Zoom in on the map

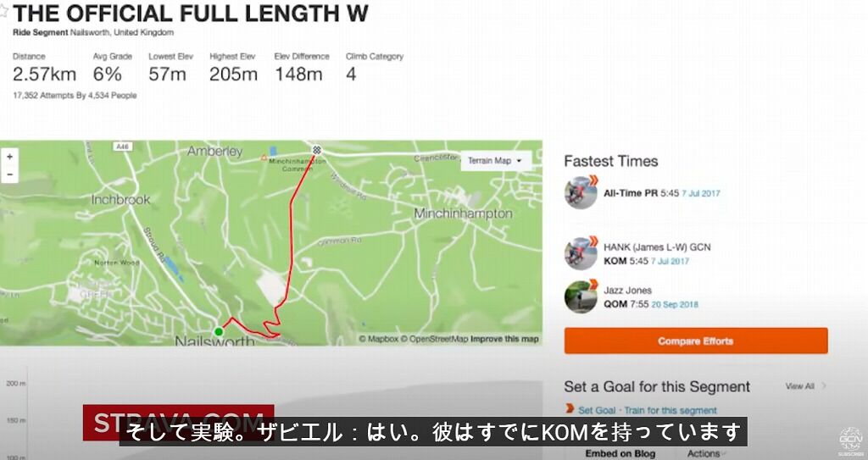point(9,158)
